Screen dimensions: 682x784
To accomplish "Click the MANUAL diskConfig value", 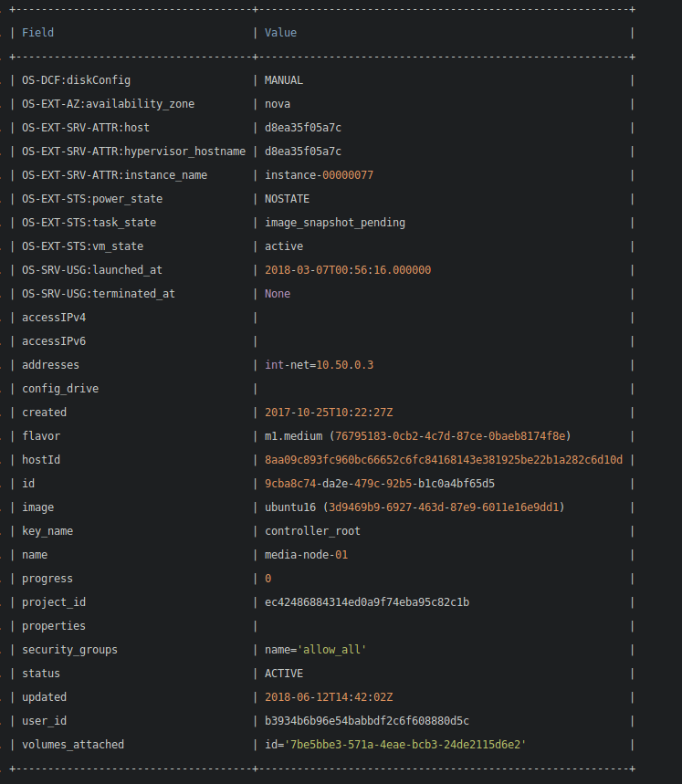I will 284,80.
